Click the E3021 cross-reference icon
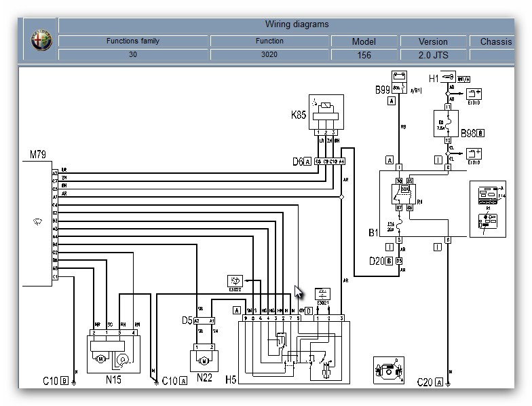The height and width of the screenshot is (406, 532). tap(323, 295)
